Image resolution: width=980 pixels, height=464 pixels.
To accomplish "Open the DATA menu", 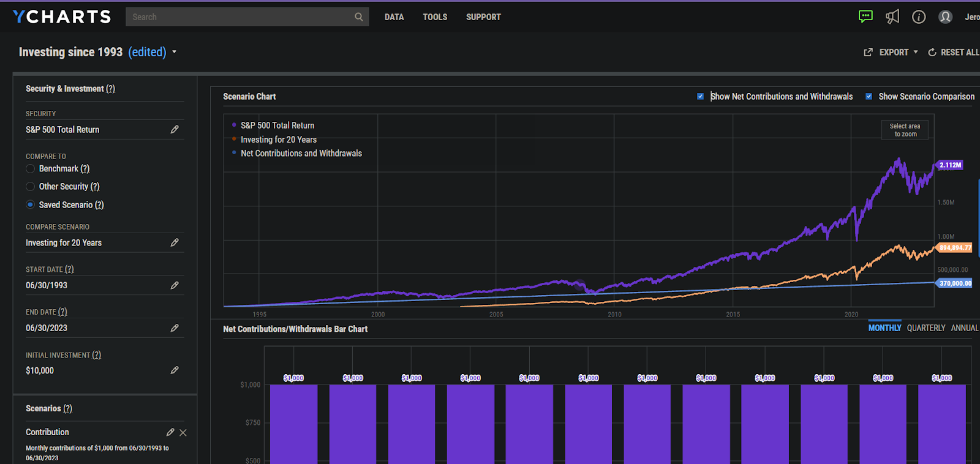I will click(394, 17).
